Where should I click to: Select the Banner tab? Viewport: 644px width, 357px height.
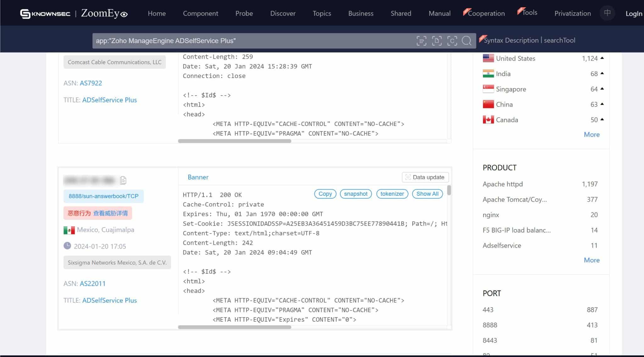click(198, 177)
